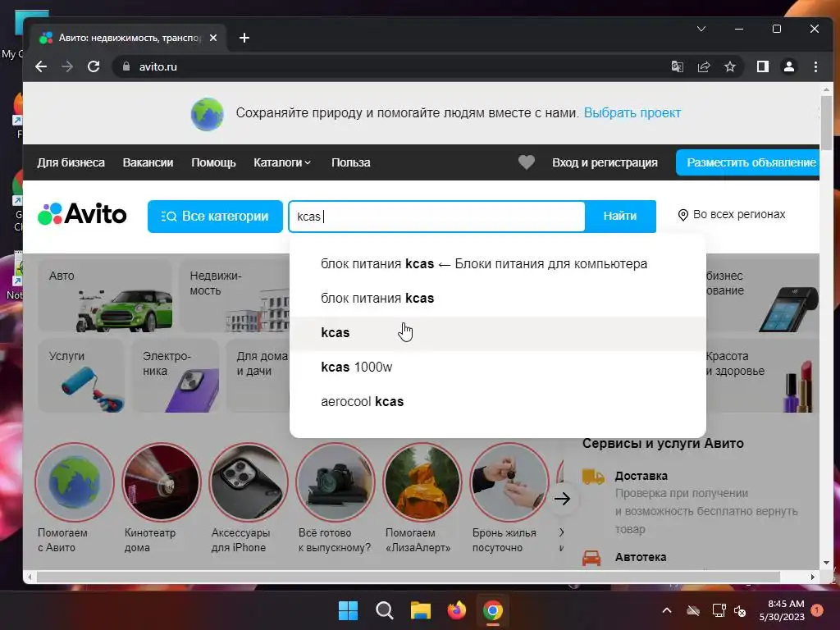Open Помощь menu item

click(x=213, y=162)
